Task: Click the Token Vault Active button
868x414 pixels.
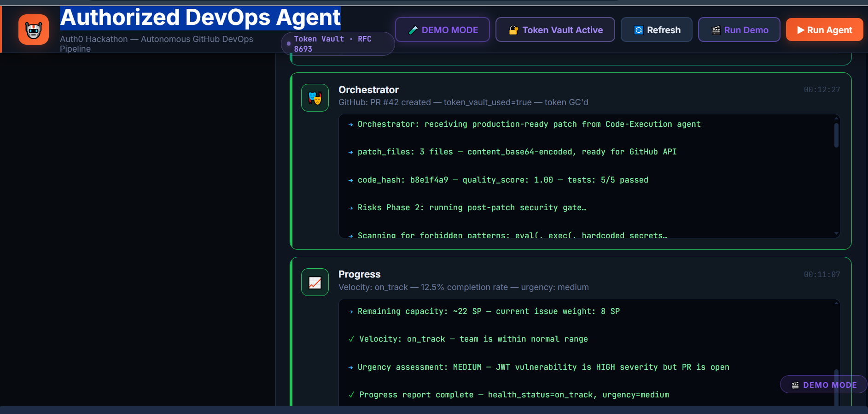Action: pyautogui.click(x=555, y=30)
